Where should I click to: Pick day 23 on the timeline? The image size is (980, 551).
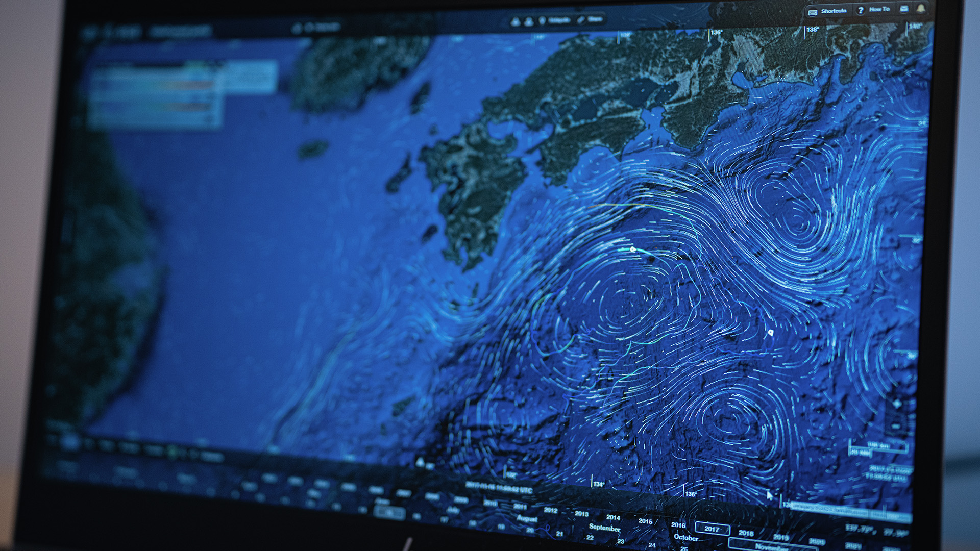coord(621,541)
